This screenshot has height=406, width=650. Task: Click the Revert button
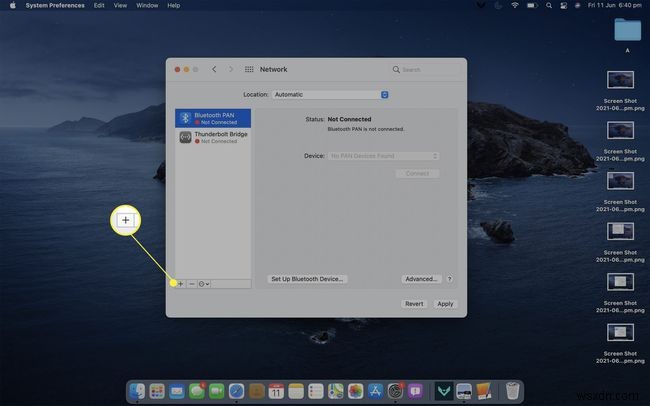414,304
